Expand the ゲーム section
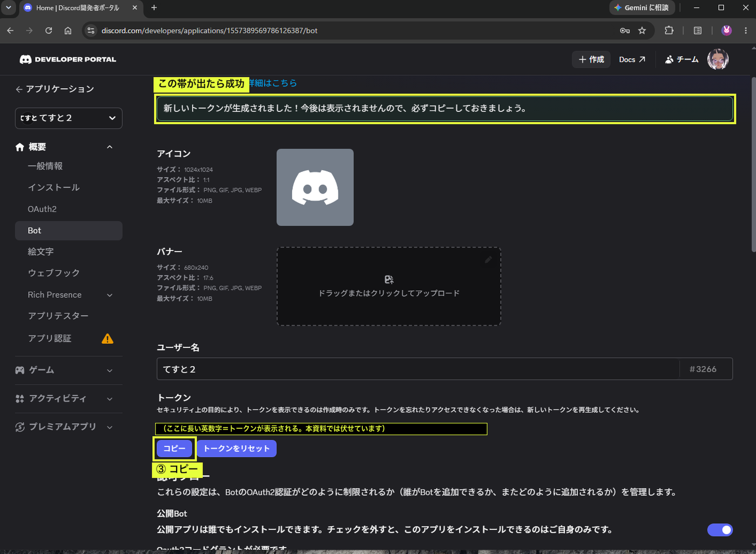756x554 pixels. click(110, 370)
